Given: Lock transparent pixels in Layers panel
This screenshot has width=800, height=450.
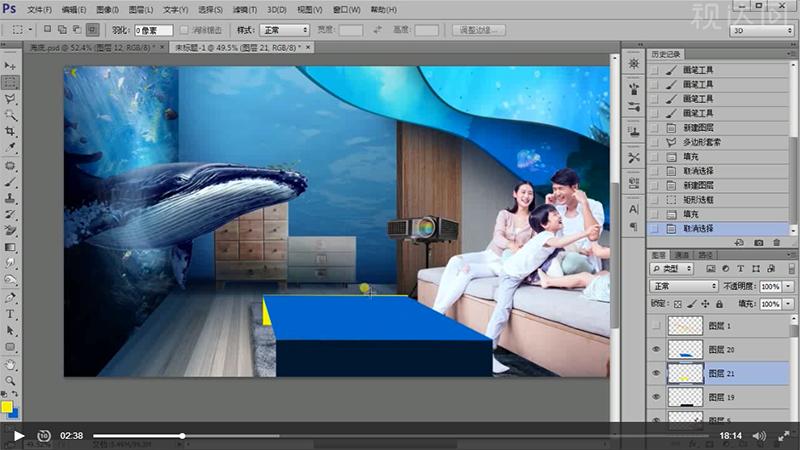Looking at the screenshot, I should point(678,304).
